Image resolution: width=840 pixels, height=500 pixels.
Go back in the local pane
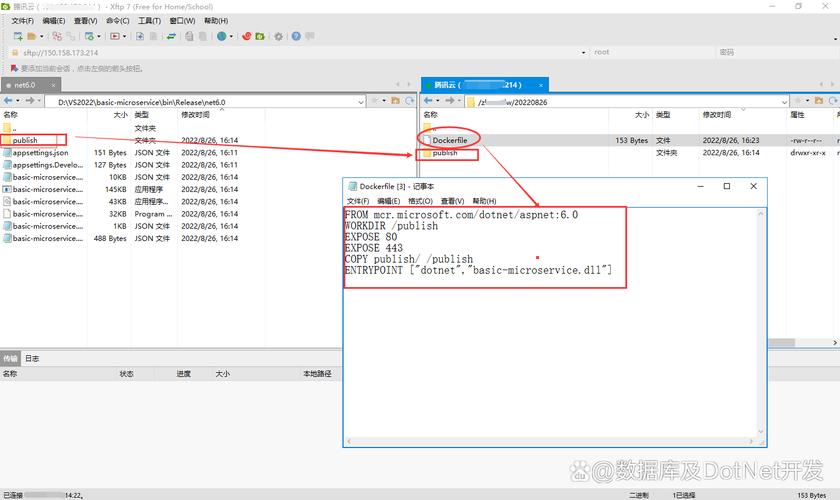pyautogui.click(x=8, y=100)
